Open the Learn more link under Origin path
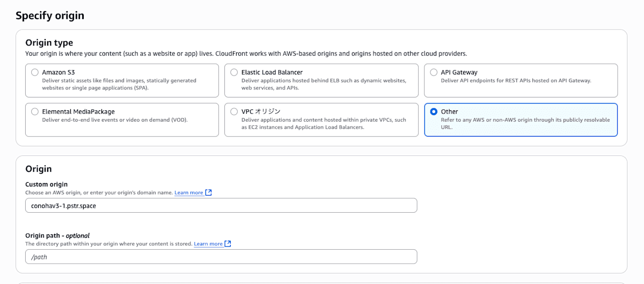The height and width of the screenshot is (284, 644). [x=208, y=244]
